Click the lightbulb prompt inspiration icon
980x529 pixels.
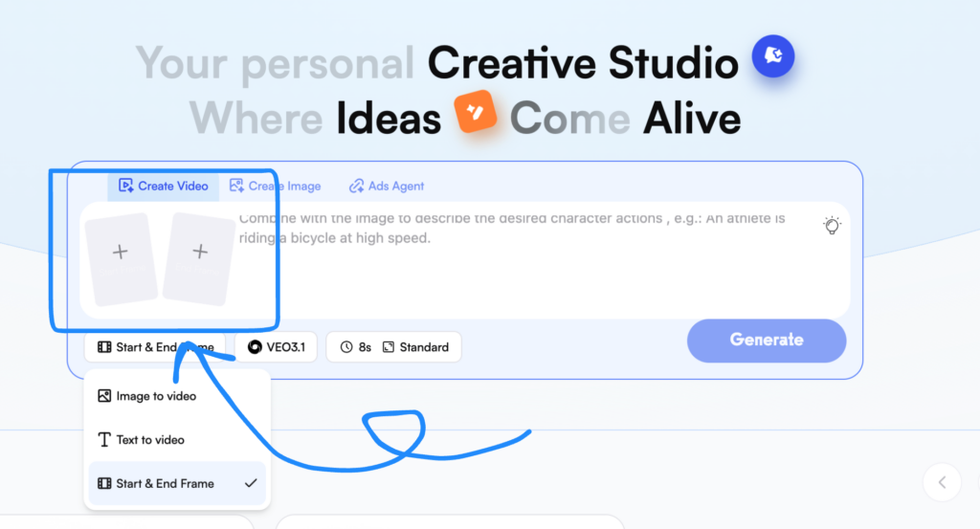point(832,226)
